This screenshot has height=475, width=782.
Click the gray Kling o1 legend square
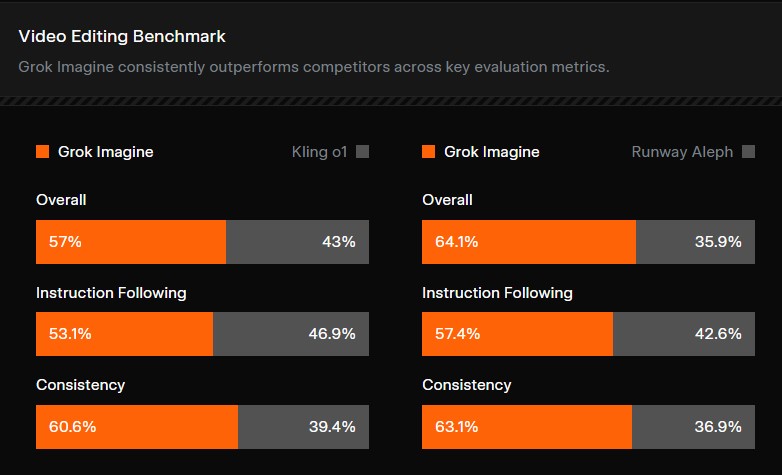(362, 152)
